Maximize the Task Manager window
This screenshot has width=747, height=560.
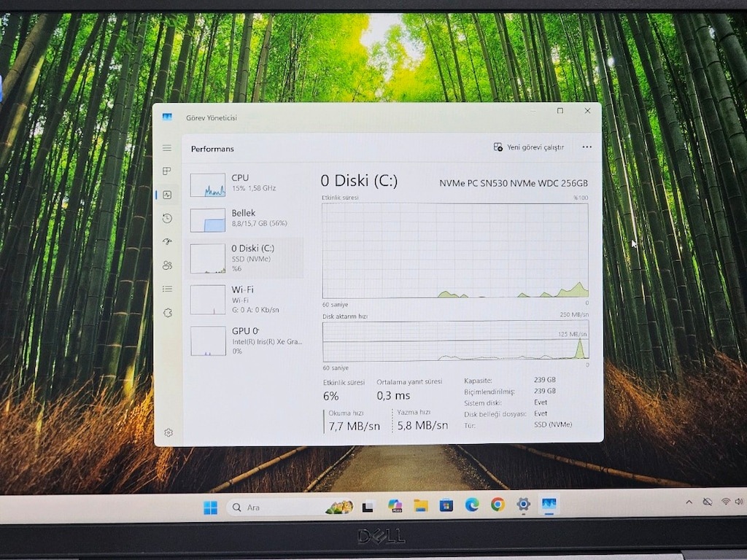(560, 111)
